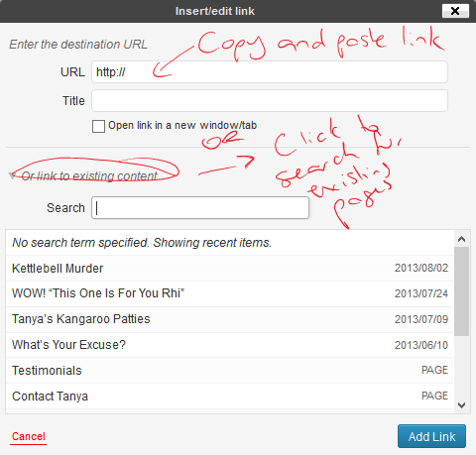
Task: Pick the What's Your Excuse? post
Action: click(229, 345)
